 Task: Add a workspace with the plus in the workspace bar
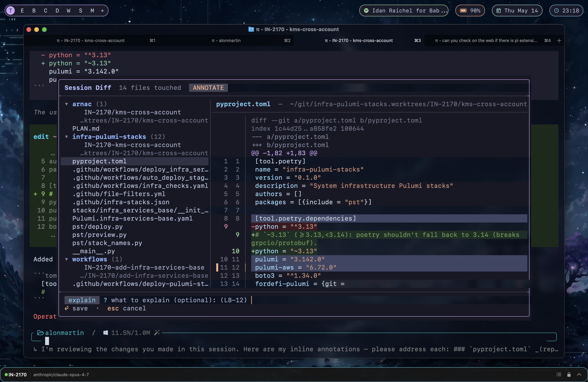[102, 11]
